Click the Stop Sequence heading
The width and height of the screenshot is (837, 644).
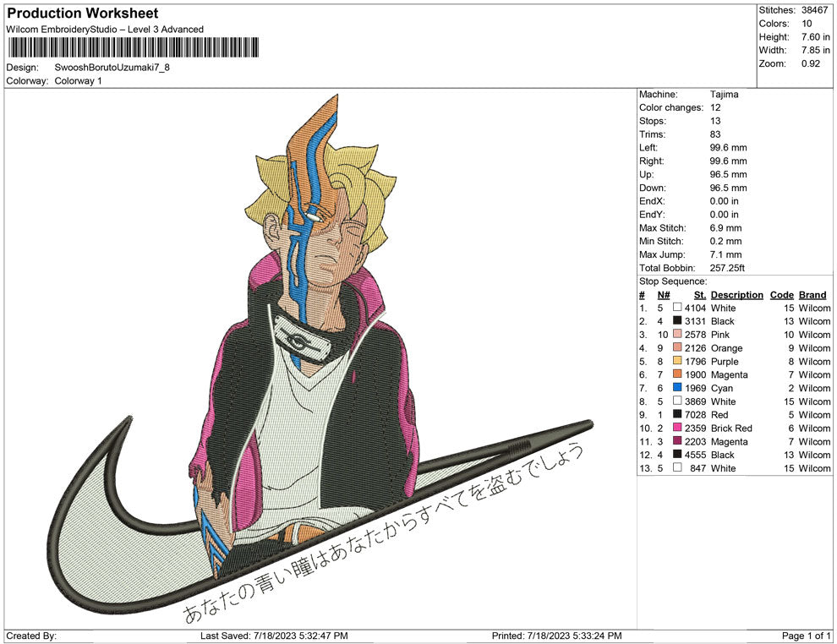[673, 281]
